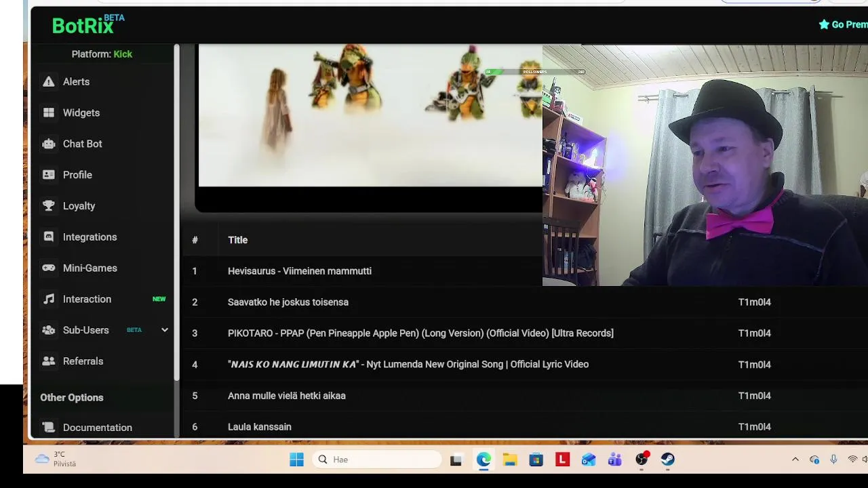Click the Sub-Users people icon
868x488 pixels.
[x=48, y=330]
